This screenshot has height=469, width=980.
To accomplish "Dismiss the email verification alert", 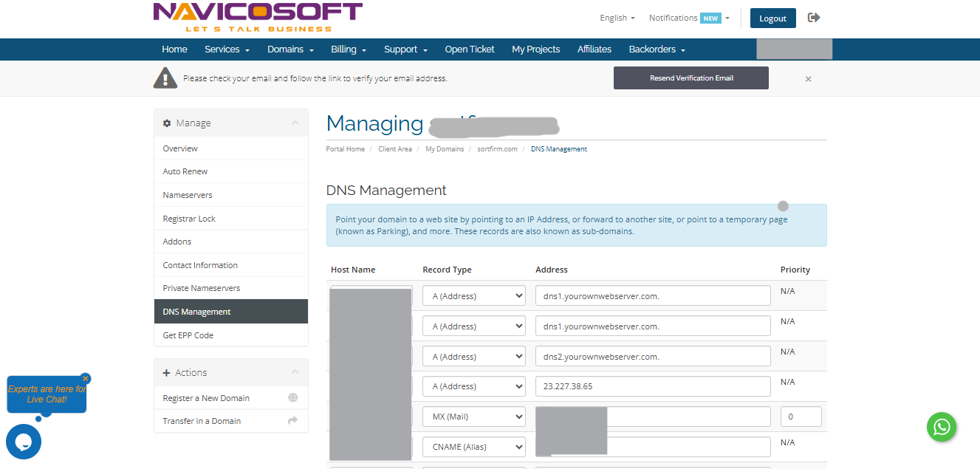I will tap(808, 79).
